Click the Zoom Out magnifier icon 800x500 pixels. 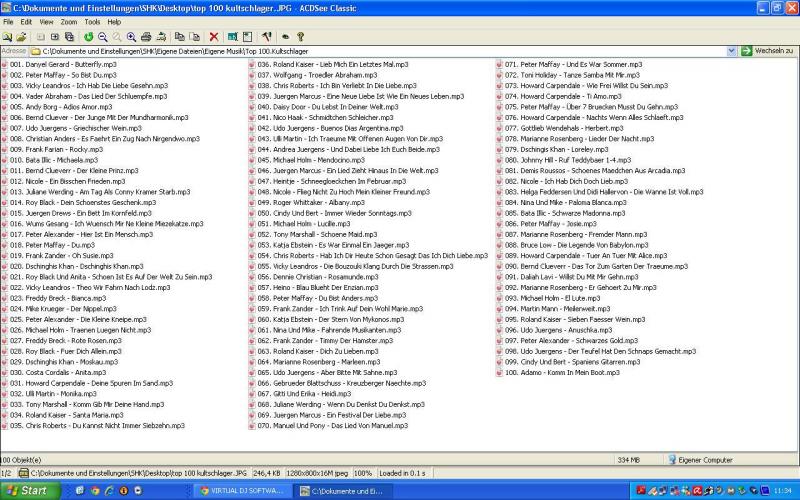click(x=103, y=37)
